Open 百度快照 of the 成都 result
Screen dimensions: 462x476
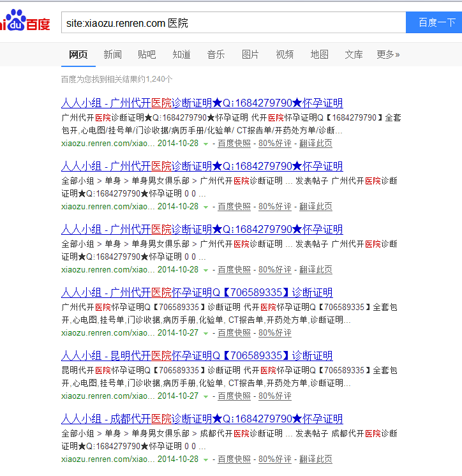pyautogui.click(x=234, y=459)
